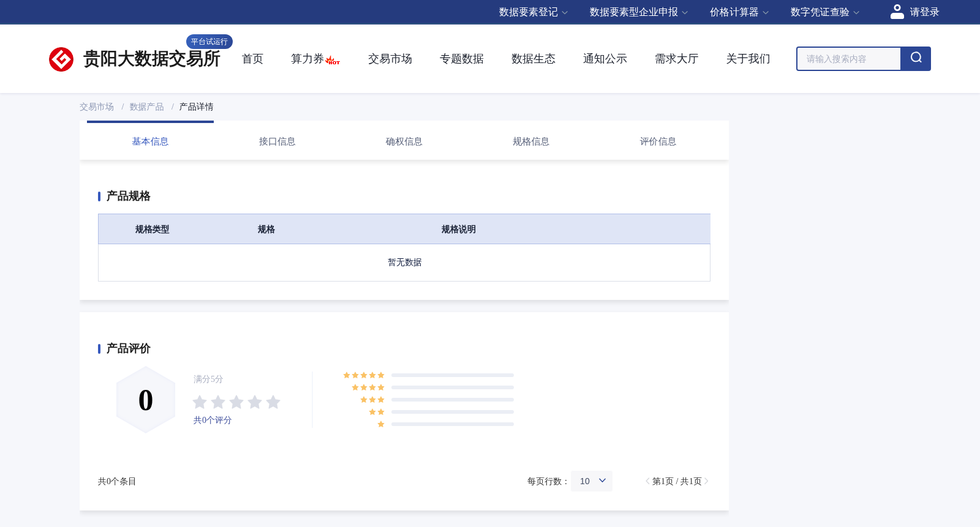
Task: Expand 数据要素型企业申报 dropdown menu
Action: [x=639, y=12]
